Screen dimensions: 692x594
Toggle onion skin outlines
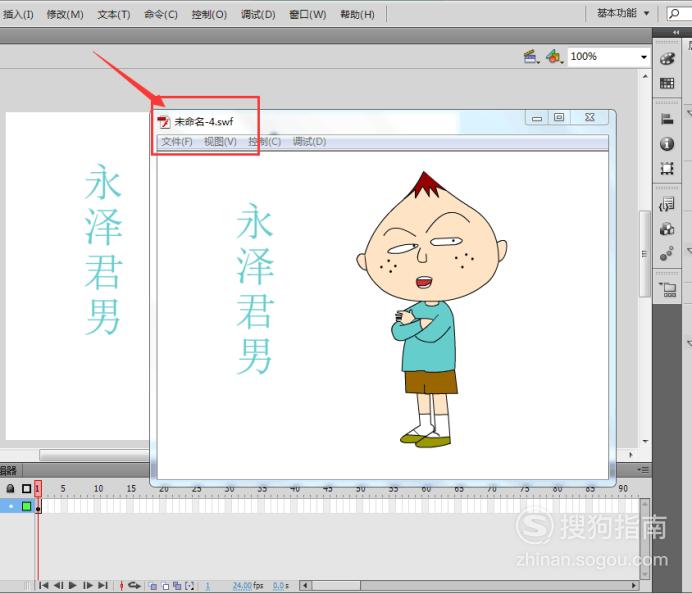coord(165,586)
